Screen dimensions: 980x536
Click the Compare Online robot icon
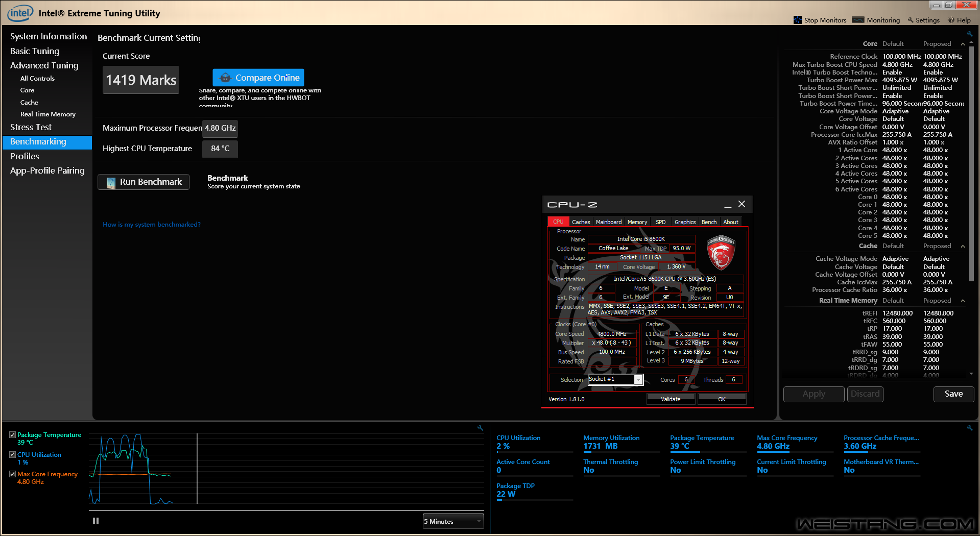coord(225,78)
